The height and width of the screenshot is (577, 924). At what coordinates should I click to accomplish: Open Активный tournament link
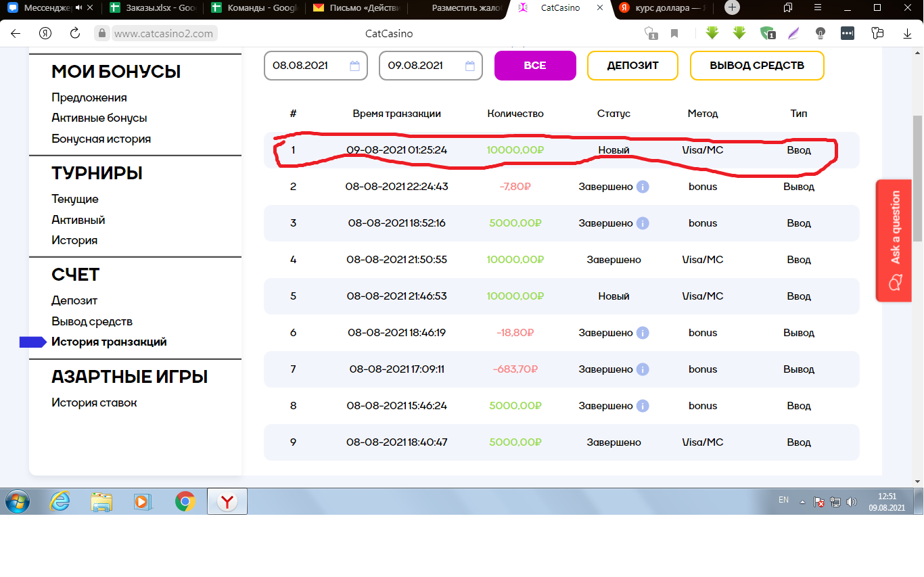click(x=78, y=220)
